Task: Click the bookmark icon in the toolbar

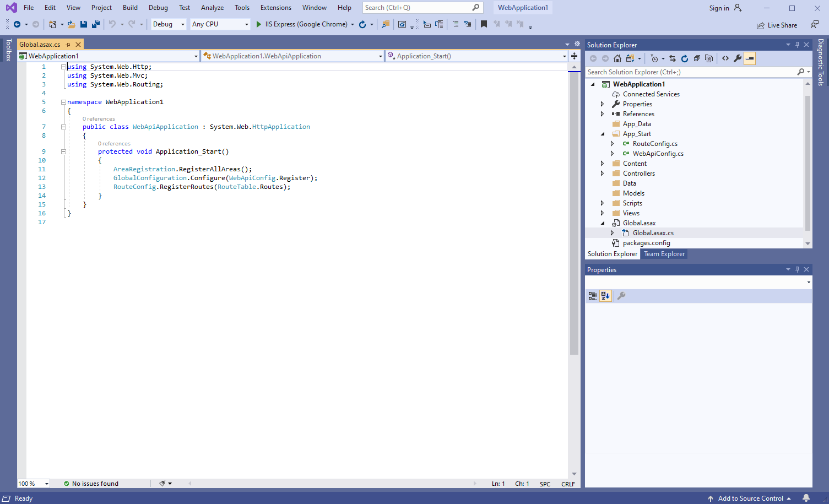Action: (484, 24)
